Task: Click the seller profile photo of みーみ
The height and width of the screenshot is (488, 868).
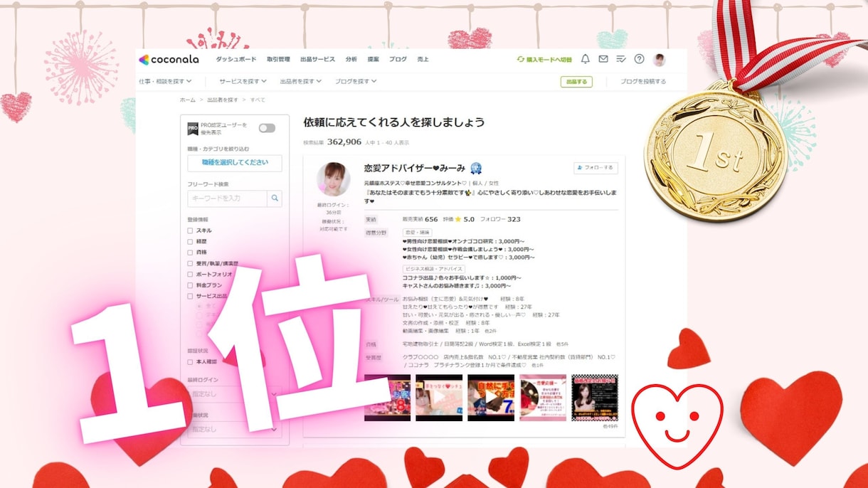Action: (x=333, y=179)
